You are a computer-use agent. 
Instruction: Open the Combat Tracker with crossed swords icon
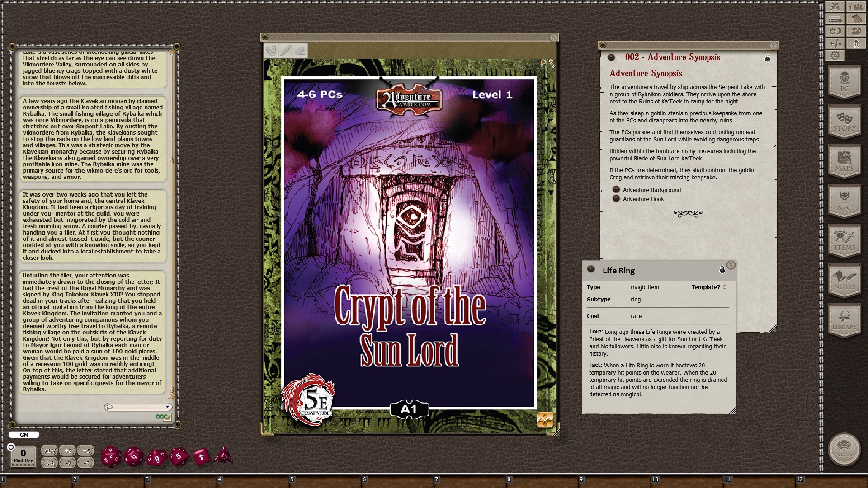tap(835, 7)
